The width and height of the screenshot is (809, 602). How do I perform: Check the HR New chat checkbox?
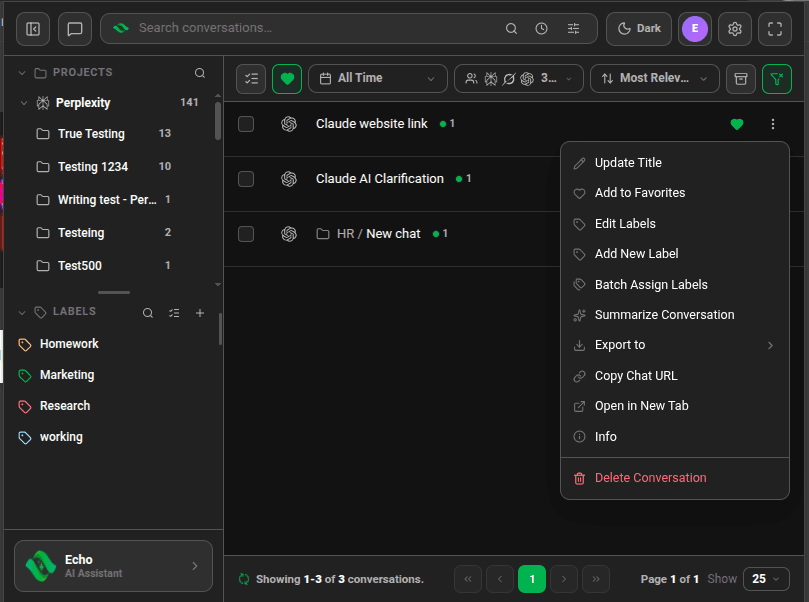[246, 234]
